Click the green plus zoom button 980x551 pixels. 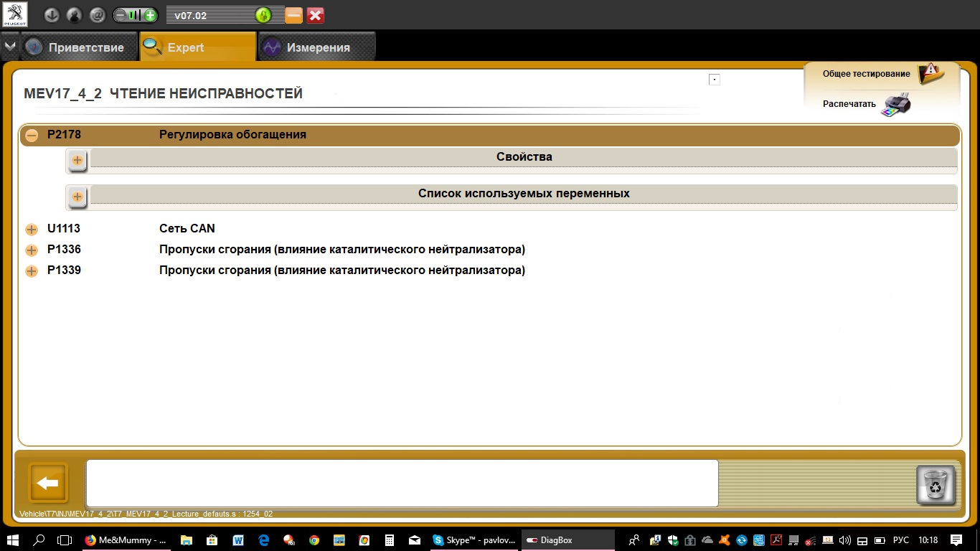click(149, 15)
